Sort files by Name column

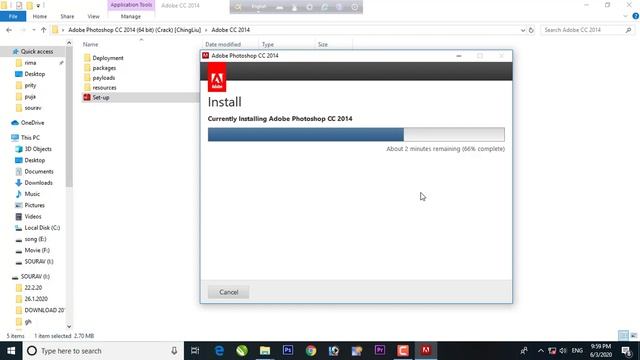[x=91, y=44]
